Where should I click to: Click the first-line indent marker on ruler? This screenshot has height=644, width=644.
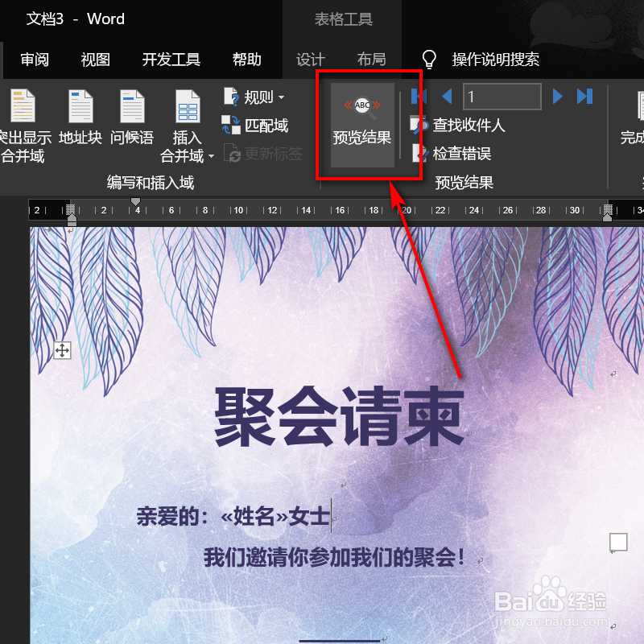135,201
